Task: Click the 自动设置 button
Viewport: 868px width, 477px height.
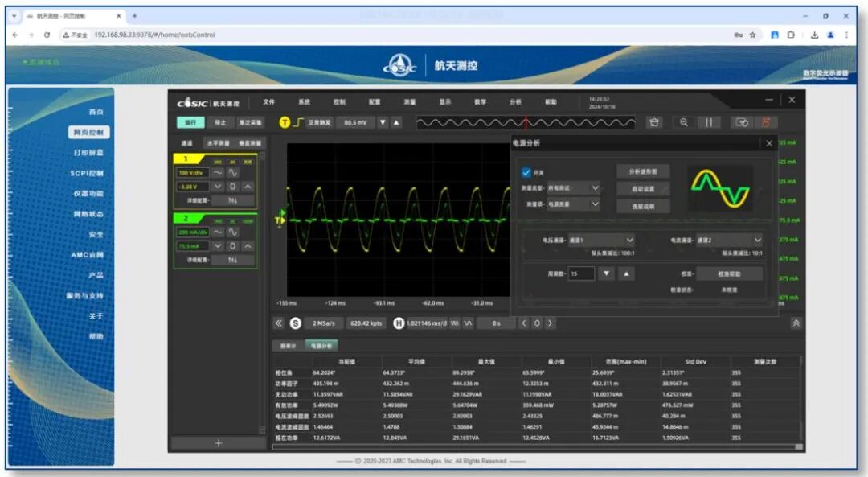Action: tap(643, 189)
